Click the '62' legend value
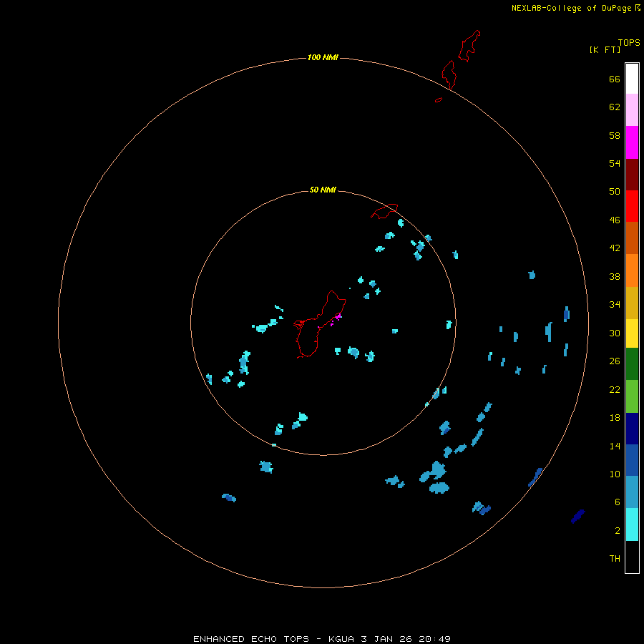Screen dimensions: 644x644 point(615,107)
